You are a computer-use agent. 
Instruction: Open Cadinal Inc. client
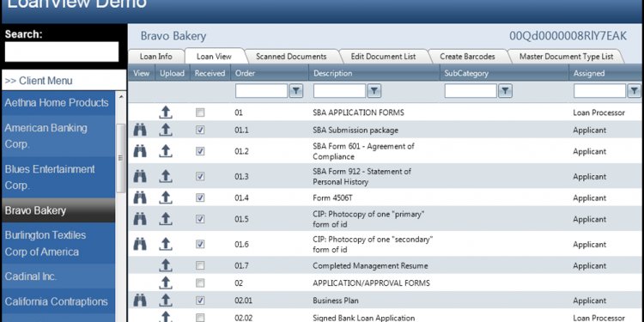pos(58,276)
